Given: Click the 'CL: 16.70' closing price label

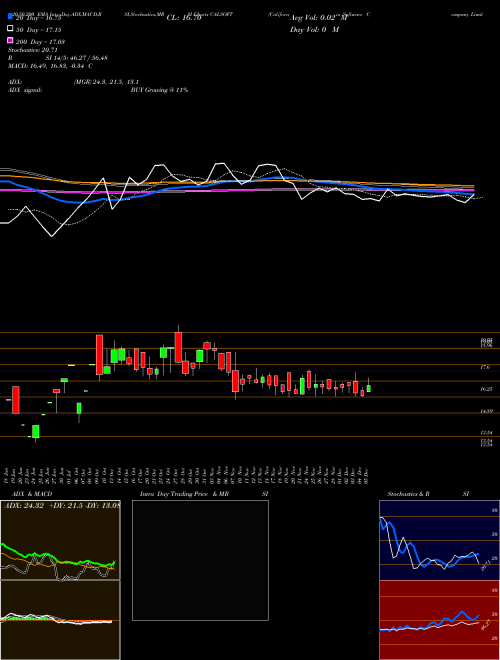Looking at the screenshot, I should click(x=184, y=18).
